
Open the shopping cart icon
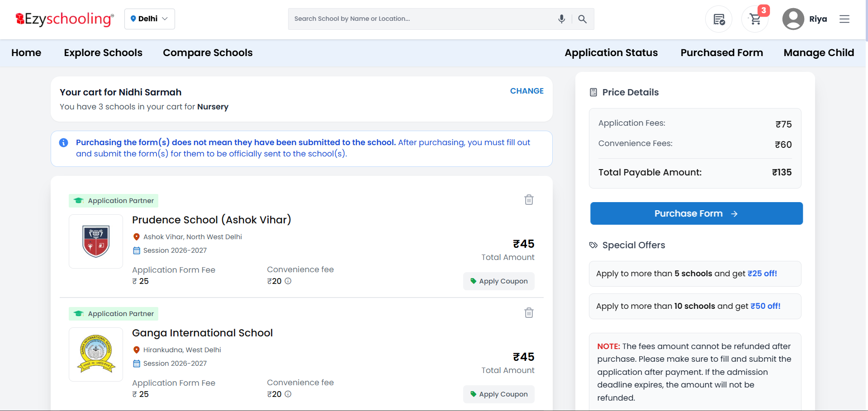click(755, 19)
